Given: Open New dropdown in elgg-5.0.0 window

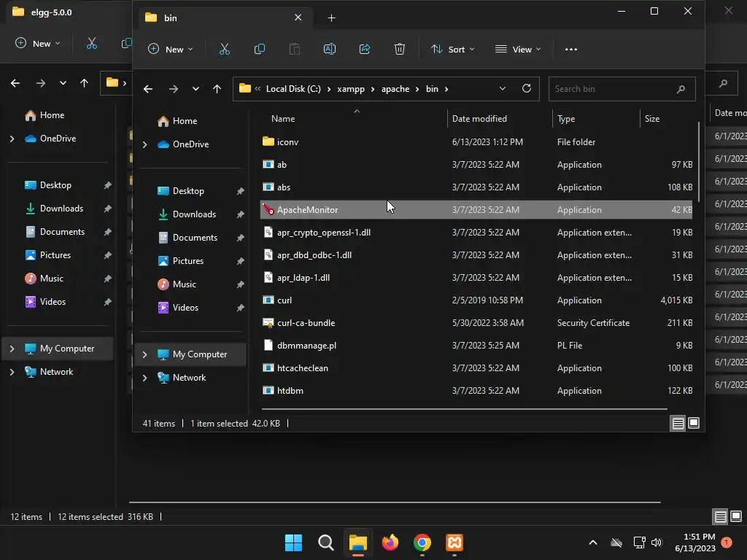Looking at the screenshot, I should pos(38,43).
